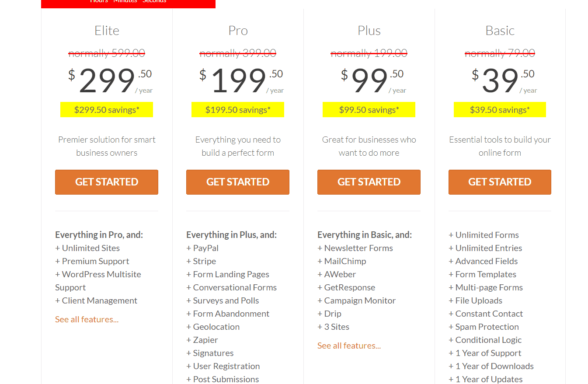Click the $99.50 savings yellow badge
Screen dimensions: 588x384
[x=369, y=110]
